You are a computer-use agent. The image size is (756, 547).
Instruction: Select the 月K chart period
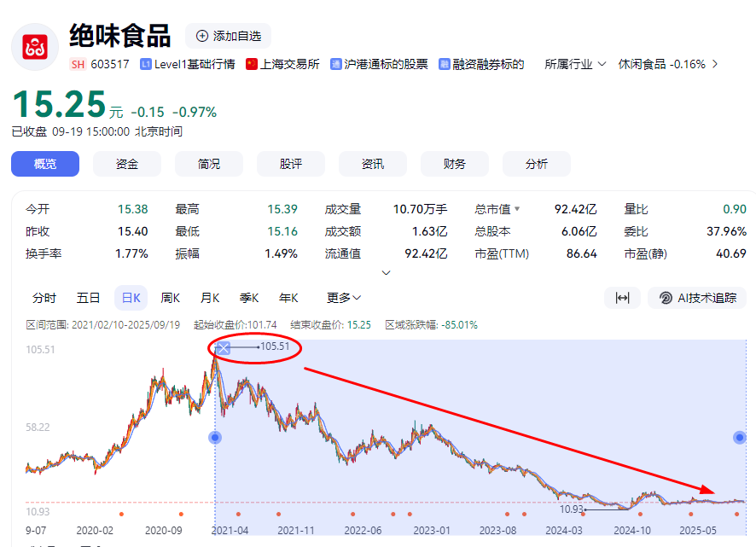tap(210, 298)
